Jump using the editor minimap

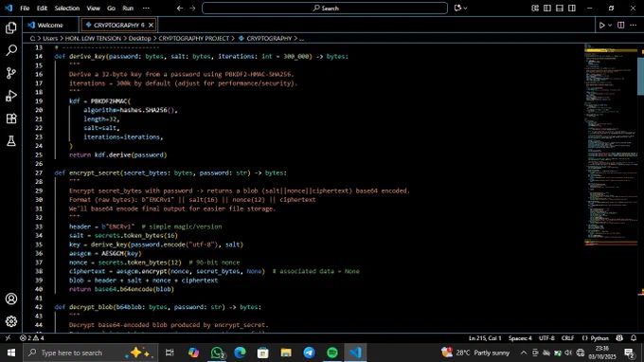point(610,144)
